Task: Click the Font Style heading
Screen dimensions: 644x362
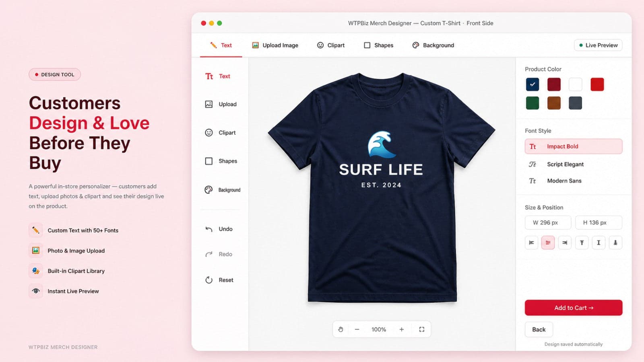Action: [x=538, y=131]
